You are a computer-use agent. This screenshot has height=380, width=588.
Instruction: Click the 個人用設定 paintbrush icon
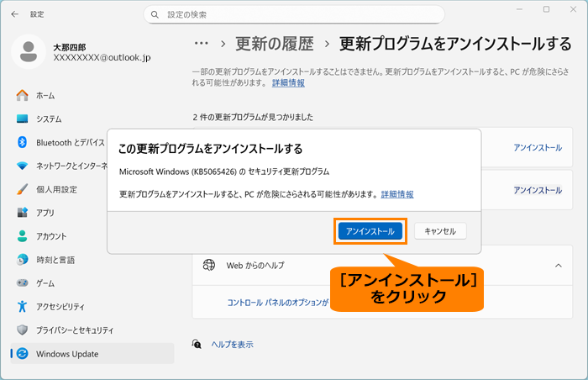pyautogui.click(x=22, y=189)
